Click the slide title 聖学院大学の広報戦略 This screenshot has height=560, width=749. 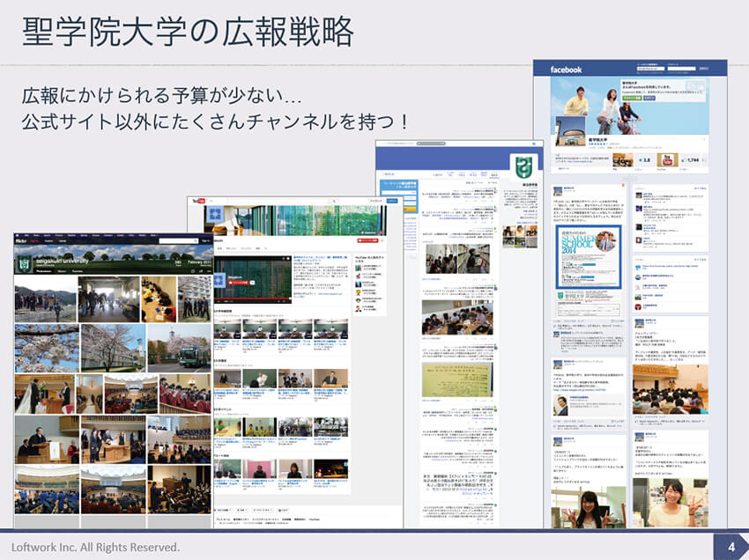pos(188,33)
